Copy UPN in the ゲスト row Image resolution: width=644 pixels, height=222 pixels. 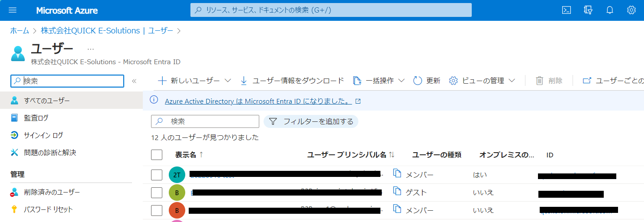click(x=397, y=191)
